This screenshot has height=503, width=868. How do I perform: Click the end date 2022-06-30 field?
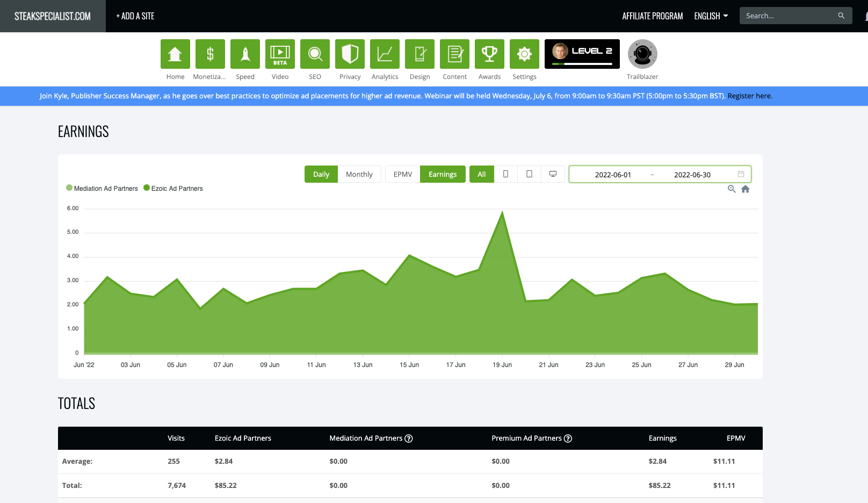[x=692, y=175]
